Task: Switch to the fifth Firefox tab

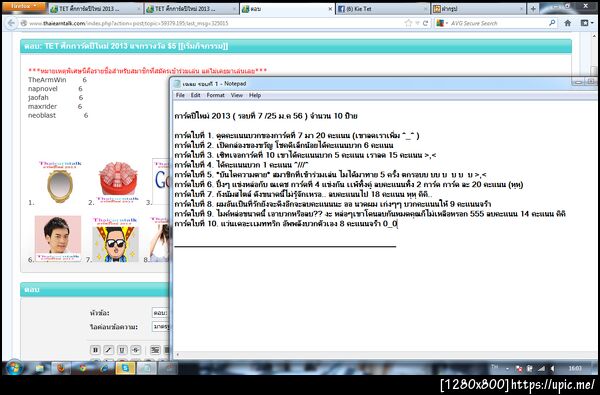Action: tap(478, 8)
